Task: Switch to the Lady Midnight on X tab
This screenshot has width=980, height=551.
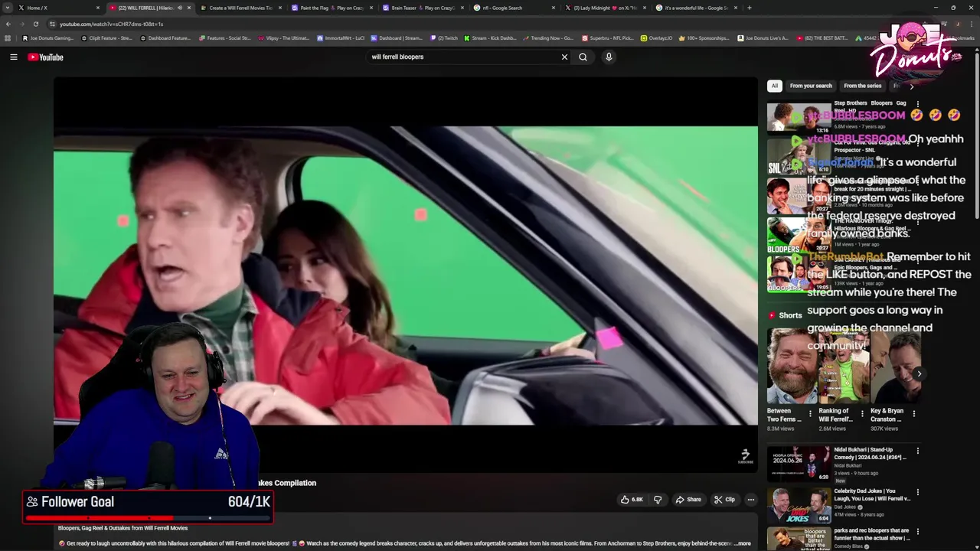Action: click(605, 8)
